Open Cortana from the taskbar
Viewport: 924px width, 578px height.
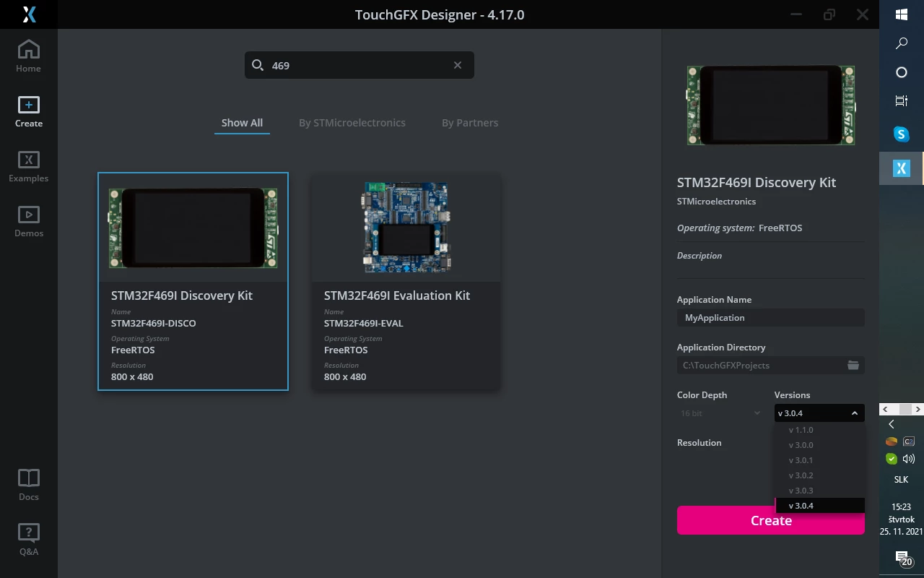[902, 72]
